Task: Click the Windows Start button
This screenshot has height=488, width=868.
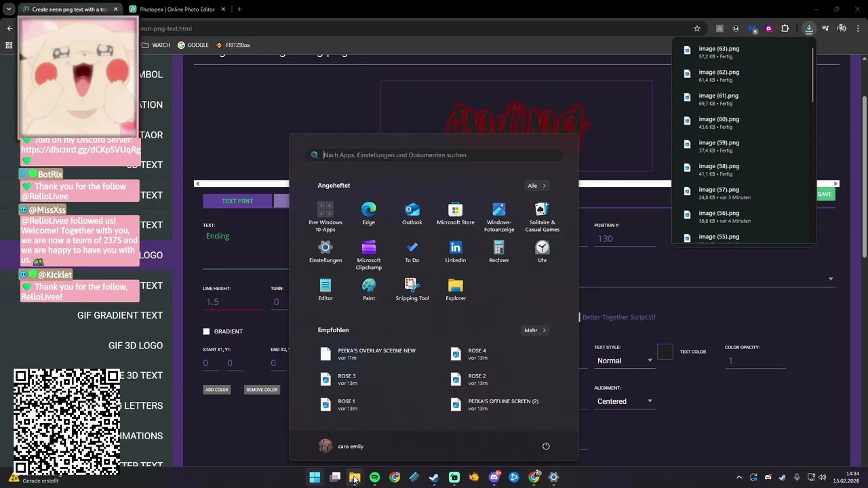Action: pyautogui.click(x=315, y=477)
